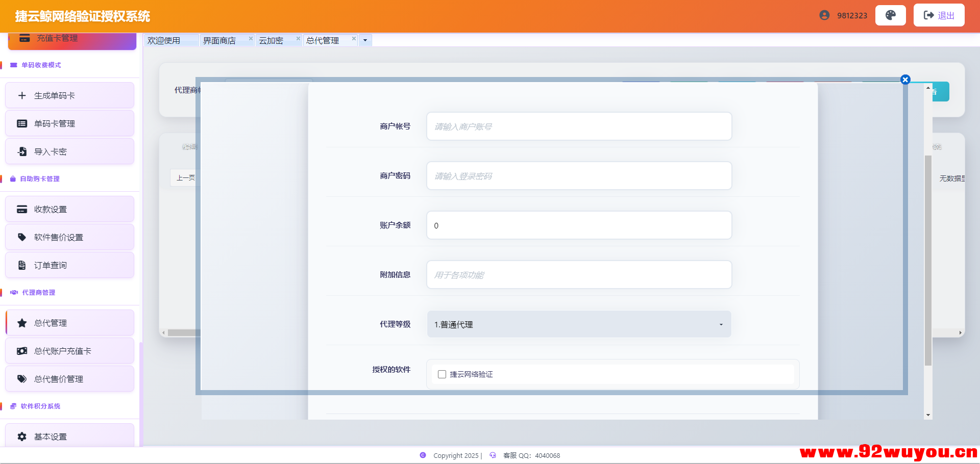Click the gear icon for 基本设置

pyautogui.click(x=22, y=436)
